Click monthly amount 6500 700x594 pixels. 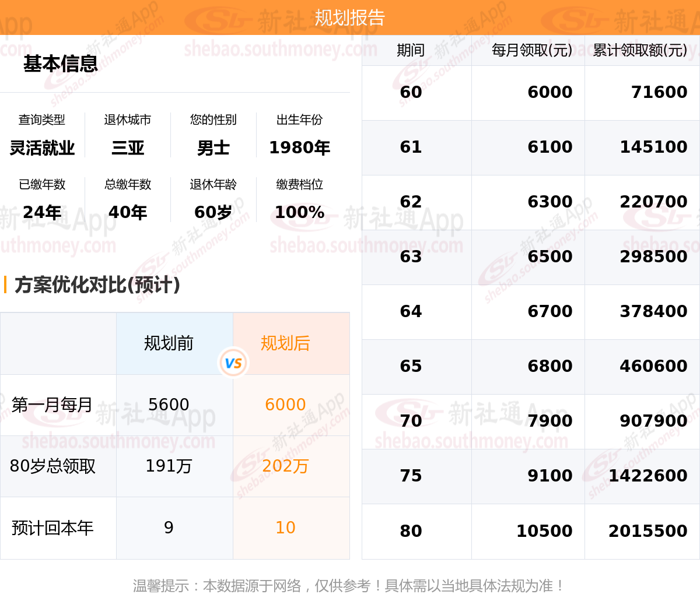pyautogui.click(x=550, y=256)
